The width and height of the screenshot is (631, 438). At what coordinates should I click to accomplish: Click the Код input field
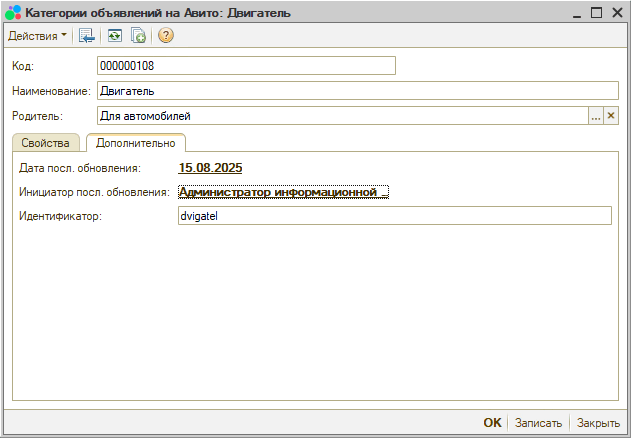[246, 66]
